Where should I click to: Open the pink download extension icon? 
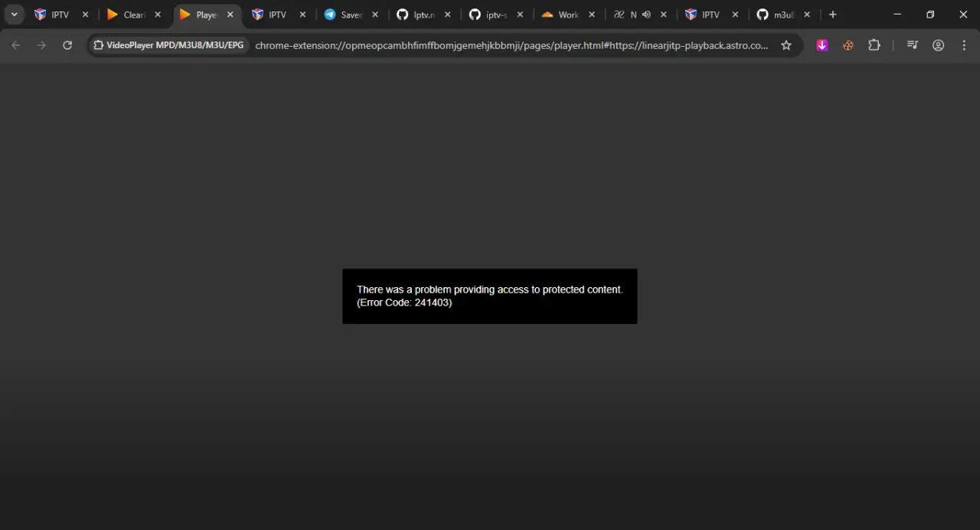822,45
